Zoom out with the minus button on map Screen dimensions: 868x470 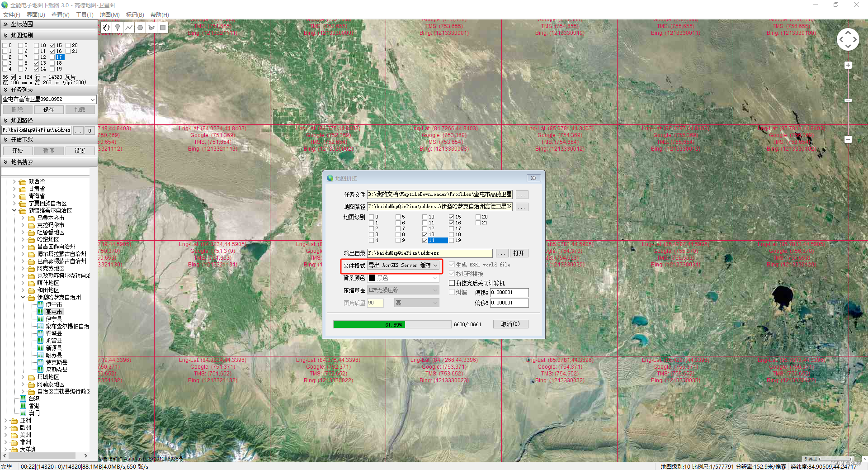click(x=848, y=139)
